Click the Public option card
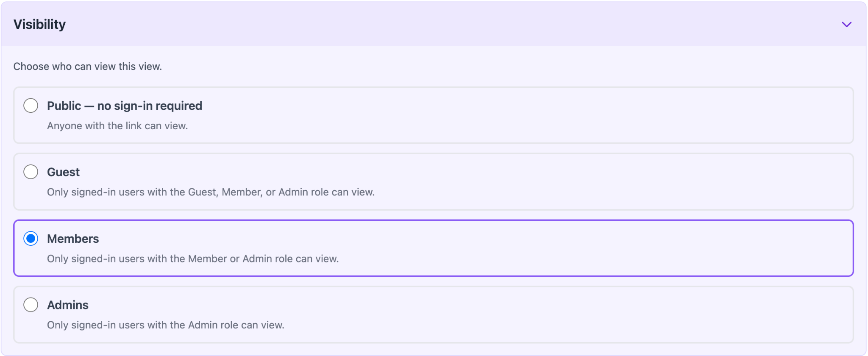868x356 pixels. pos(434,115)
